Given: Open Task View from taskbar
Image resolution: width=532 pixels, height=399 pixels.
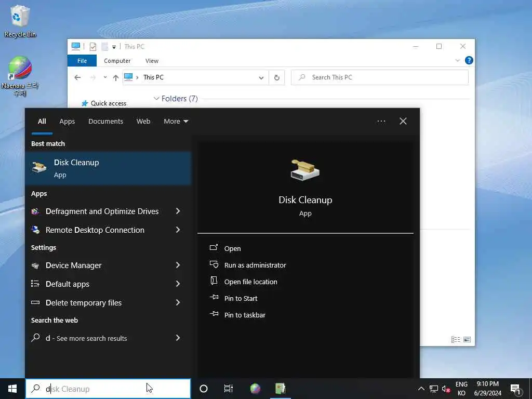Looking at the screenshot, I should tap(229, 389).
